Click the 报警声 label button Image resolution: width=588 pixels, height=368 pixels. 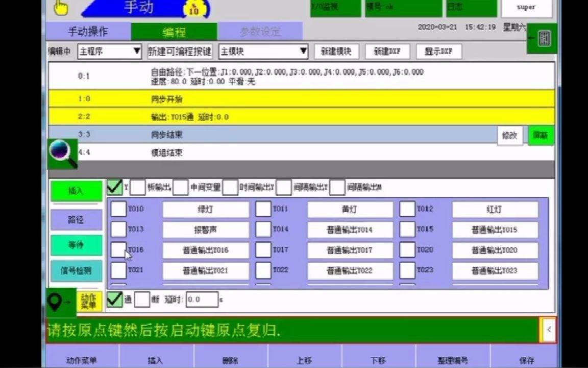(206, 230)
